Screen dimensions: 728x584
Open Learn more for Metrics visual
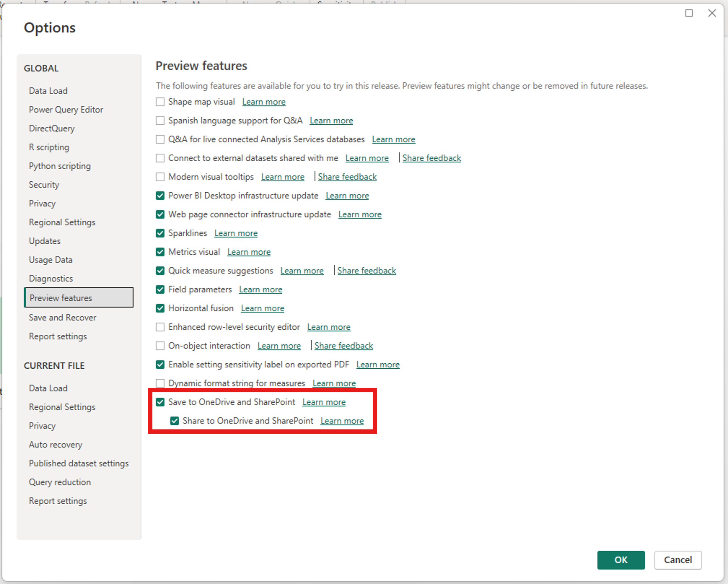click(x=249, y=252)
